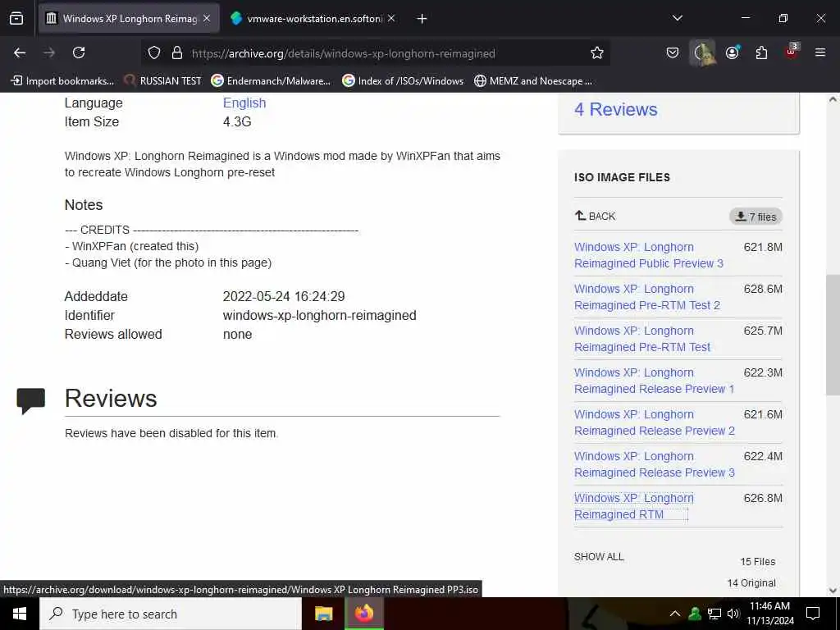Click the vertical scrollbar thumb
The width and height of the screenshot is (840, 630).
[833, 335]
